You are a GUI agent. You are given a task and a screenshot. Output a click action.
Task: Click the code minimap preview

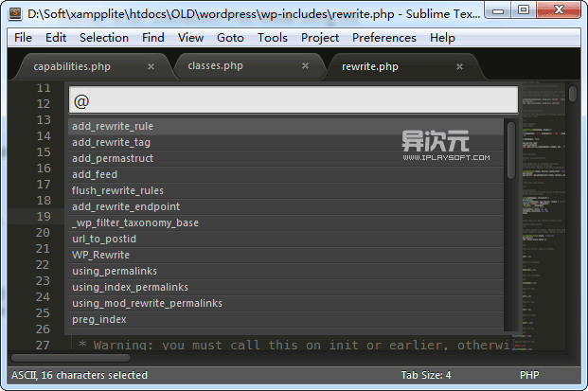pos(543,216)
